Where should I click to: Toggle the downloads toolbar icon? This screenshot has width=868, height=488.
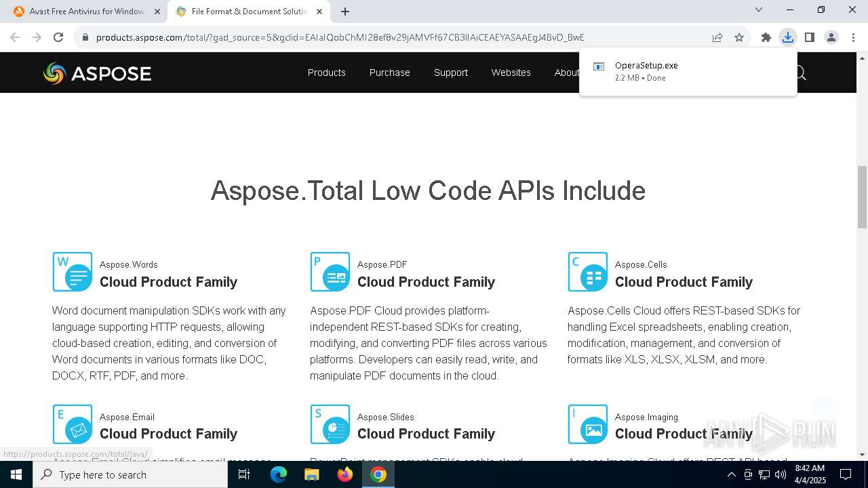[788, 37]
